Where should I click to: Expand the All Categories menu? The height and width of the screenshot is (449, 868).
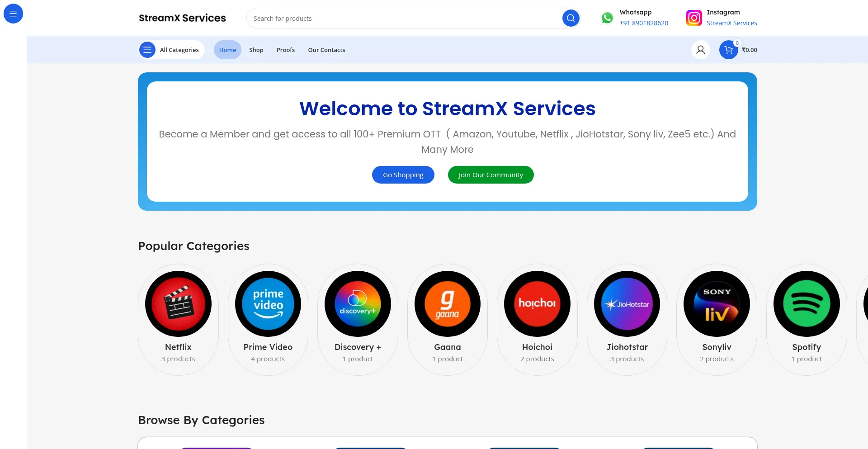pyautogui.click(x=171, y=50)
